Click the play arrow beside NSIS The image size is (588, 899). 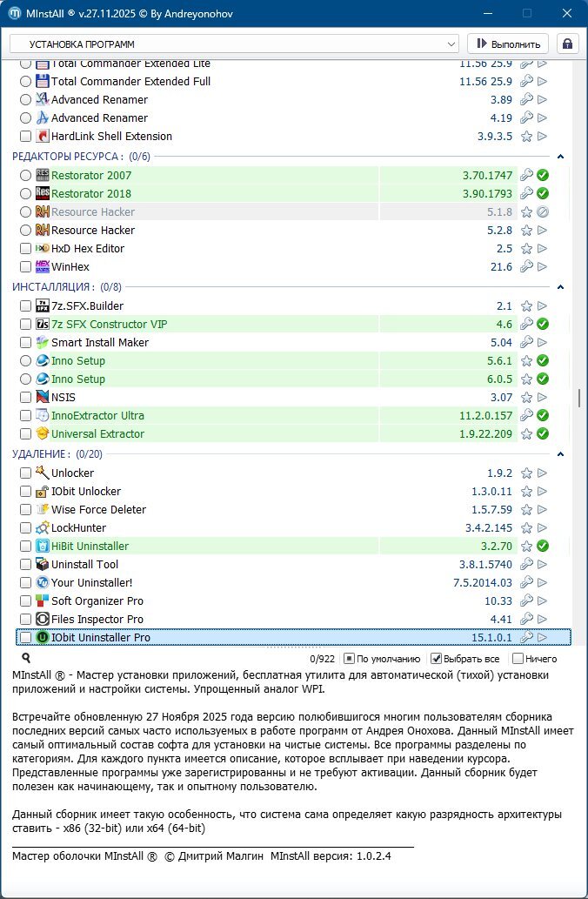click(x=543, y=398)
